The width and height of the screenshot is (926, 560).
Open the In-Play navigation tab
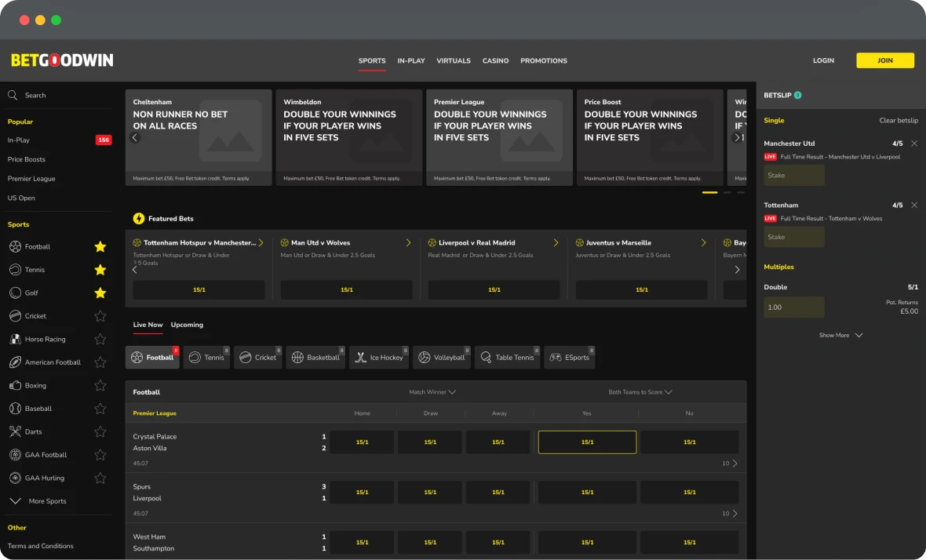point(411,60)
